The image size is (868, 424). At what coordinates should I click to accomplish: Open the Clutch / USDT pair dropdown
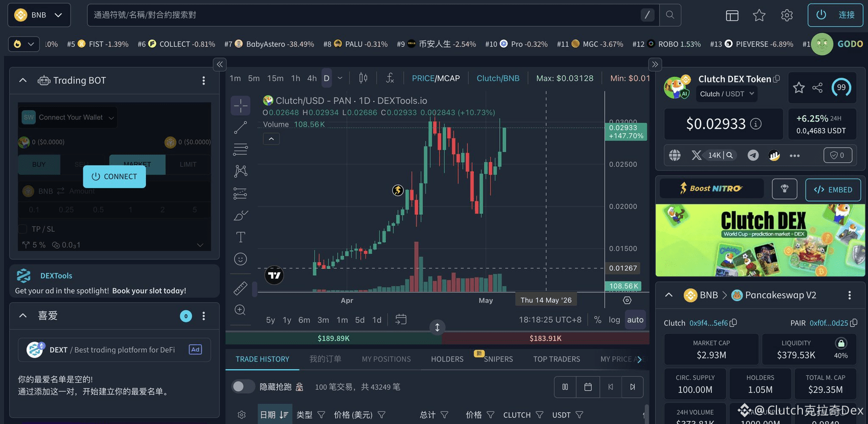[x=727, y=94]
